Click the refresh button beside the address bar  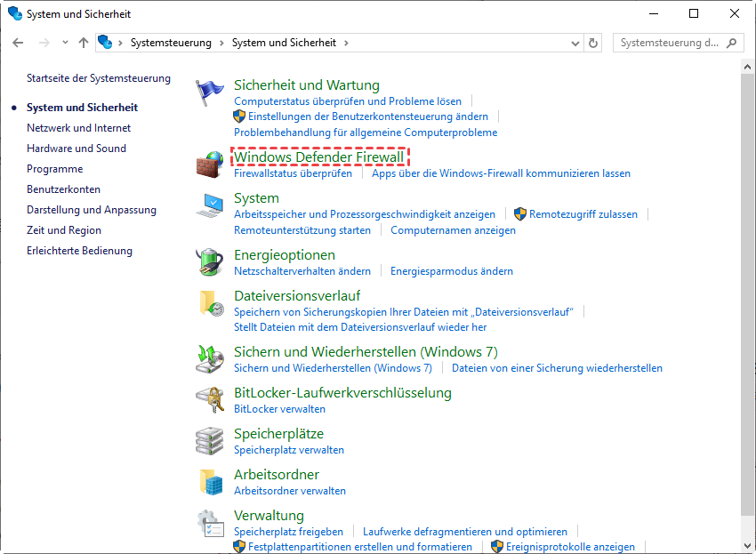pos(594,43)
